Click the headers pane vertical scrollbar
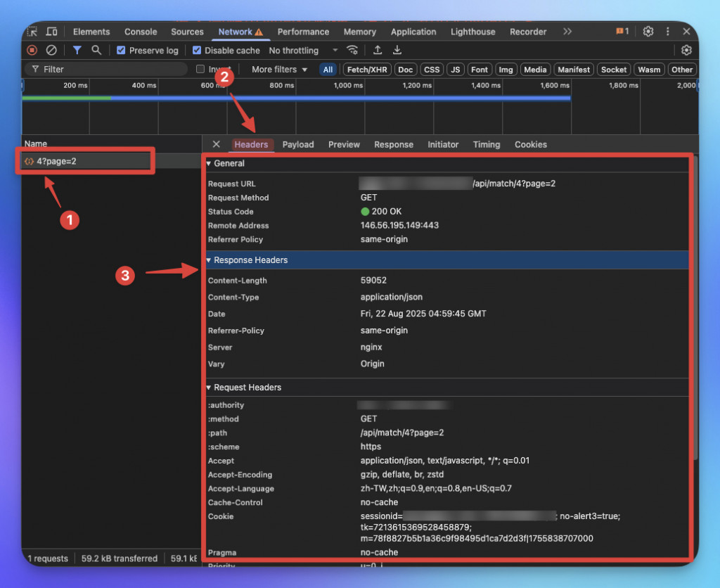 point(696,308)
